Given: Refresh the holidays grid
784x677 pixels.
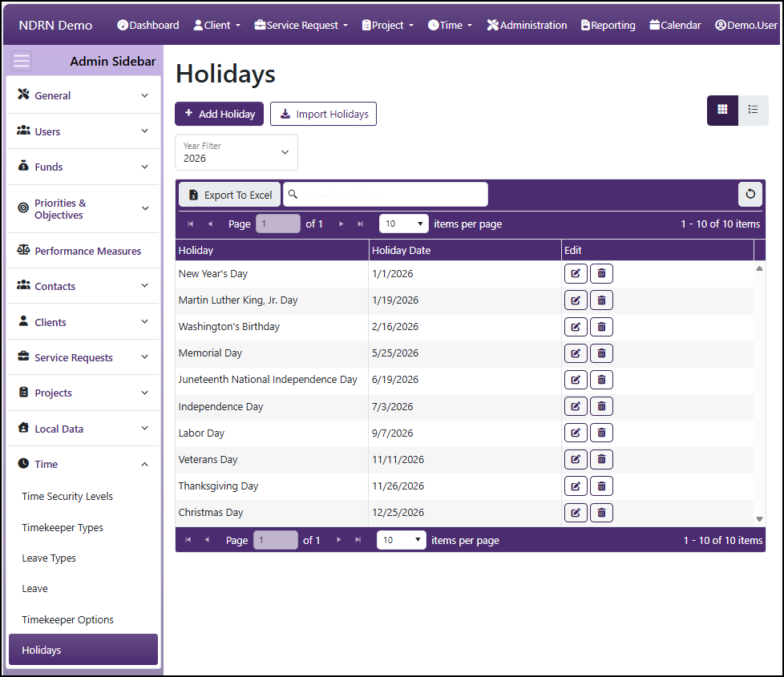Looking at the screenshot, I should [x=750, y=195].
